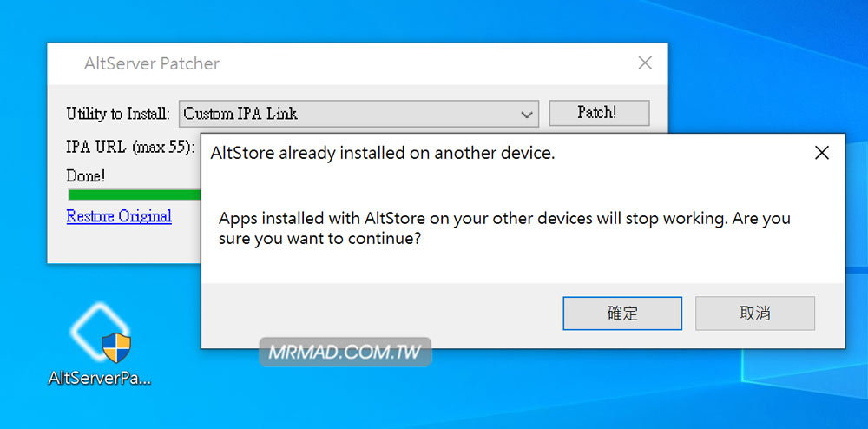
Task: Click the Utility to Install label
Action: [118, 114]
